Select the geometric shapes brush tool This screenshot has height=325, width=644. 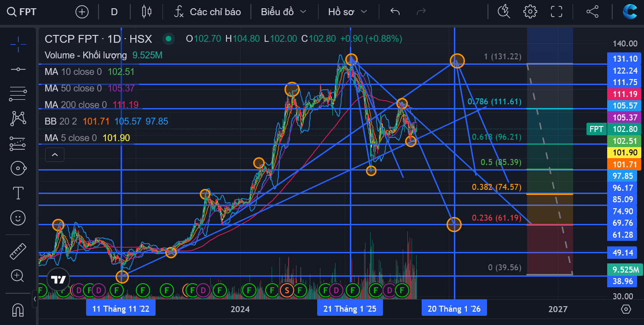[x=18, y=168]
